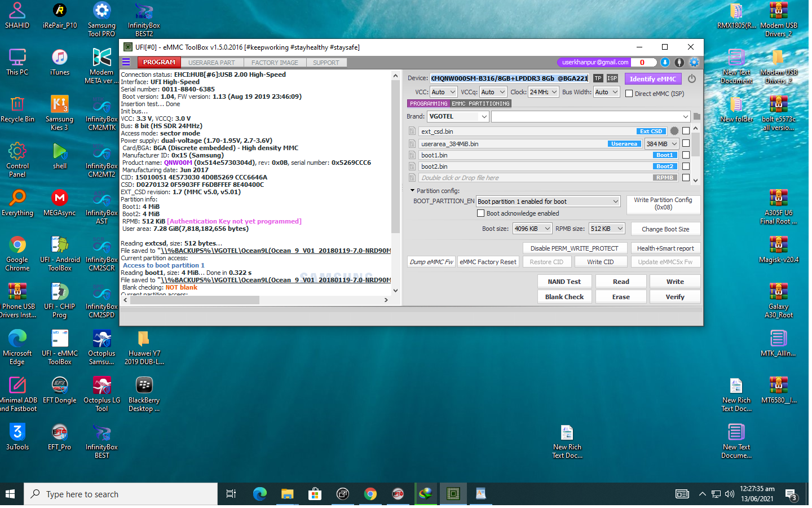812x508 pixels.
Task: Switch to the FACTORY IMAGE tab
Action: [x=275, y=63]
